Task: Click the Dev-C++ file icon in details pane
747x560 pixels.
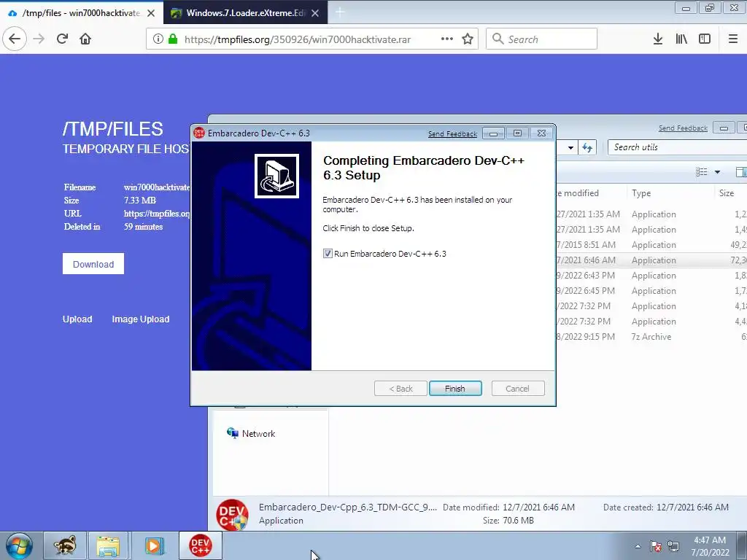Action: tap(232, 515)
